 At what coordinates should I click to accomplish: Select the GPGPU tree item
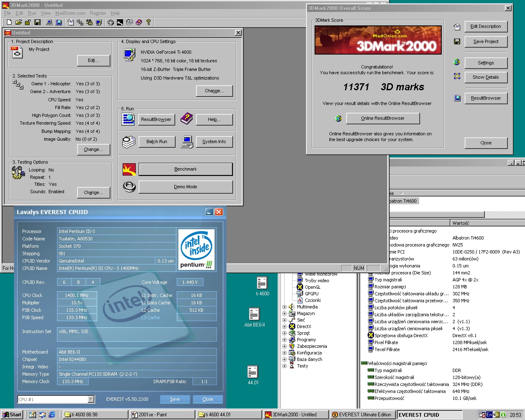[x=311, y=294]
